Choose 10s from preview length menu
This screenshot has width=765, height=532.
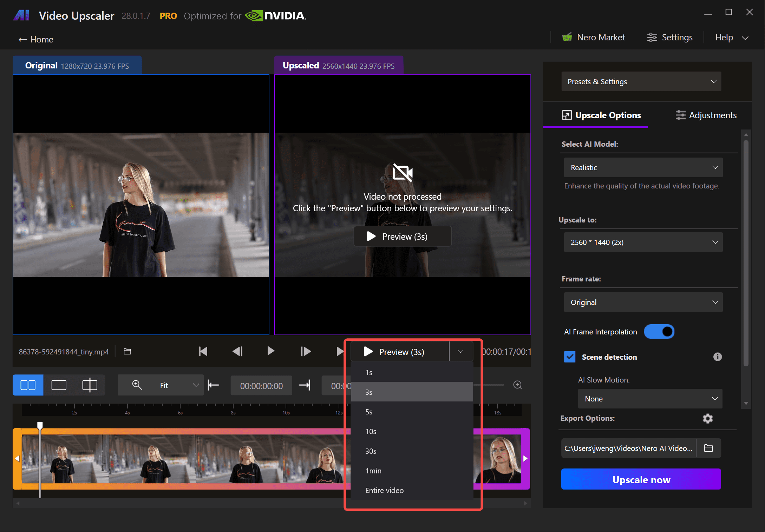[x=371, y=431]
